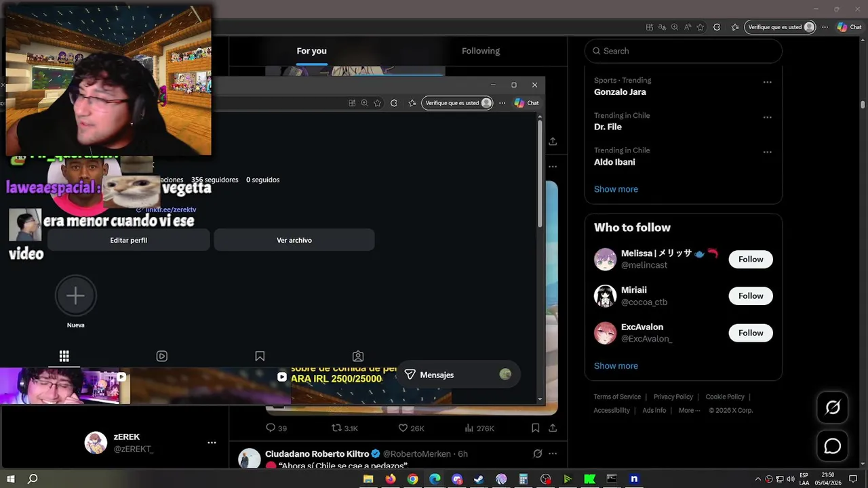The image size is (868, 488).
Task: Open the Accessibility footer link
Action: [612, 410]
